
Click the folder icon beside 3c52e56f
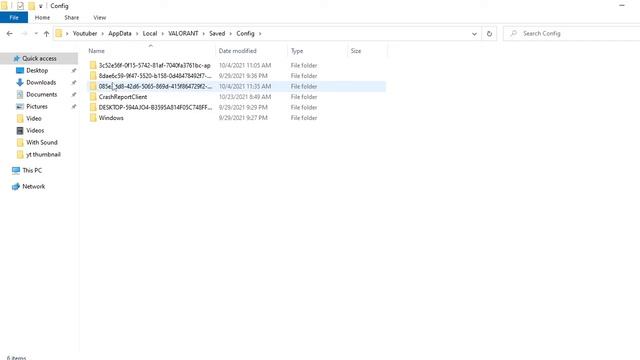[x=93, y=65]
